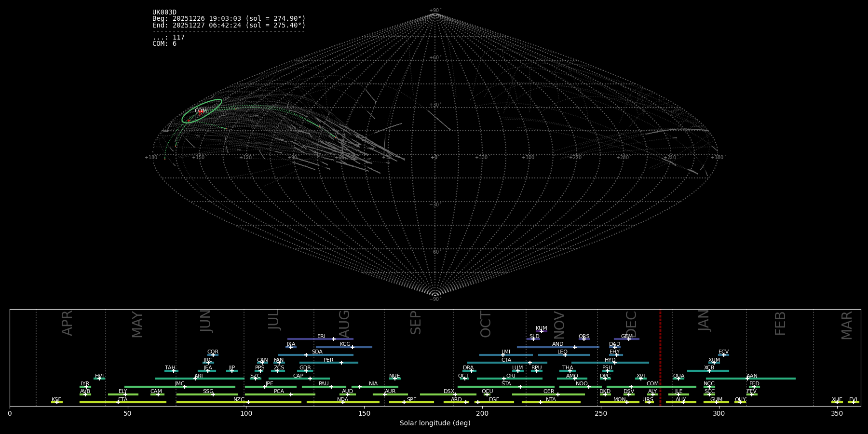Click the COM radiant label on sky map
This screenshot has height=434, width=868.
point(201,111)
